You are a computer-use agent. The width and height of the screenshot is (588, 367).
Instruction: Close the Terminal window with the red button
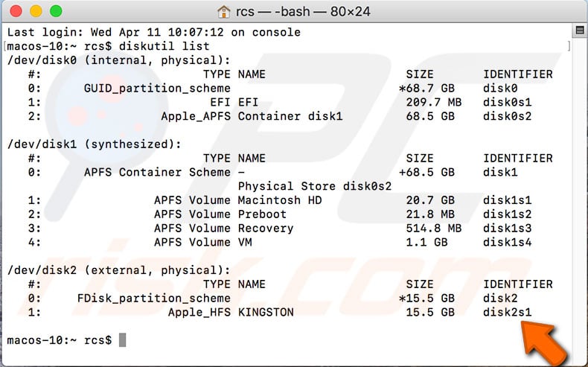coord(16,11)
